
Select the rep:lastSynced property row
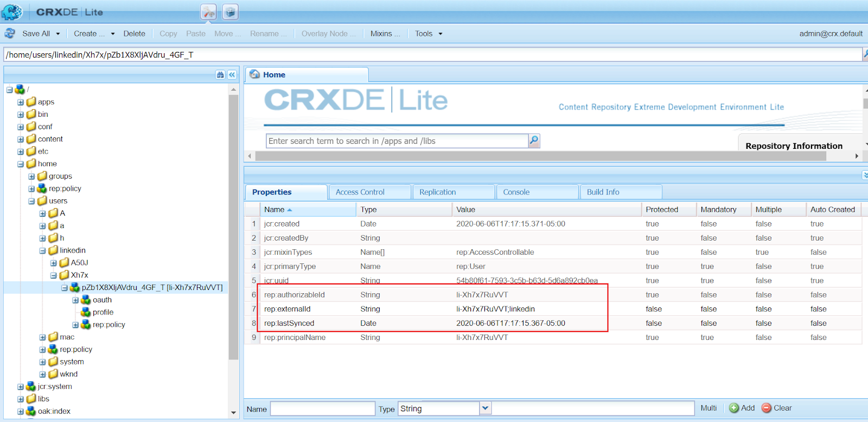(553, 323)
